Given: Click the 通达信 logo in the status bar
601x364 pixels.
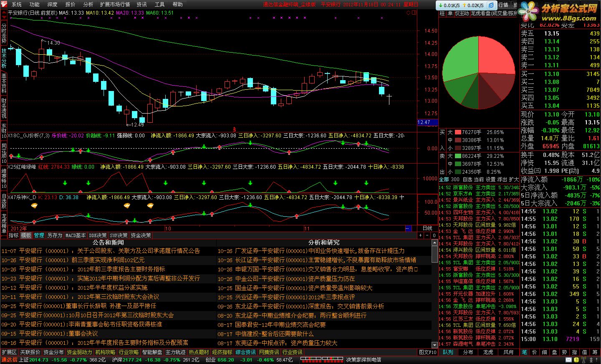Looking at the screenshot, I should (x=9, y=360).
